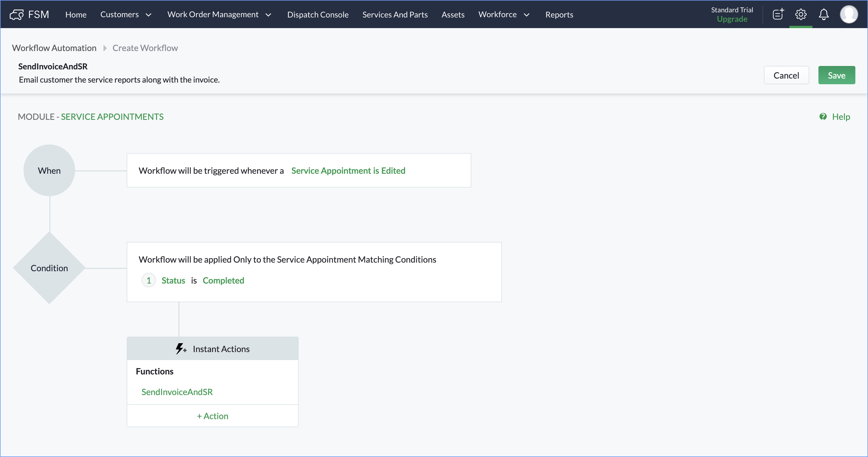Click the condition number 1 badge
This screenshot has width=868, height=457.
148,280
